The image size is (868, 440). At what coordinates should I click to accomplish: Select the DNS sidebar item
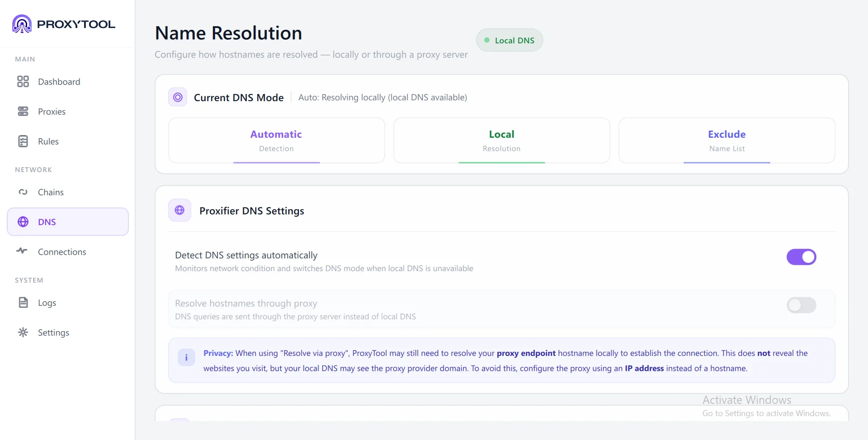pos(68,222)
